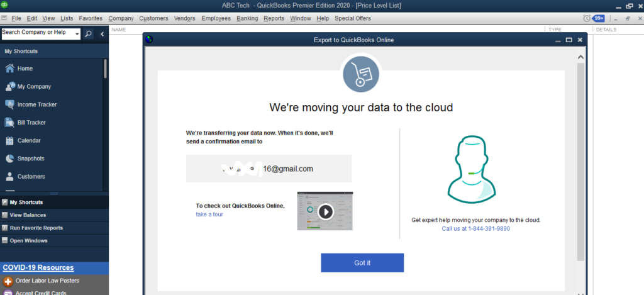Screen dimensions: 644x295
Task: Click the Accept Credit Cards icon
Action: (8, 292)
